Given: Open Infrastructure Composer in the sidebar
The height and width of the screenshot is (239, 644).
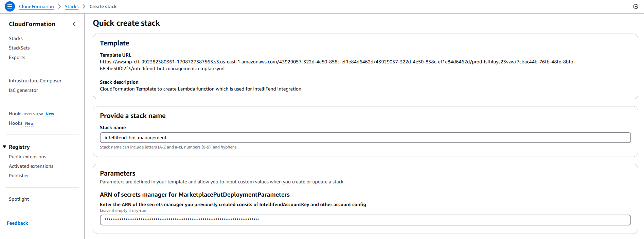Looking at the screenshot, I should [x=35, y=81].
